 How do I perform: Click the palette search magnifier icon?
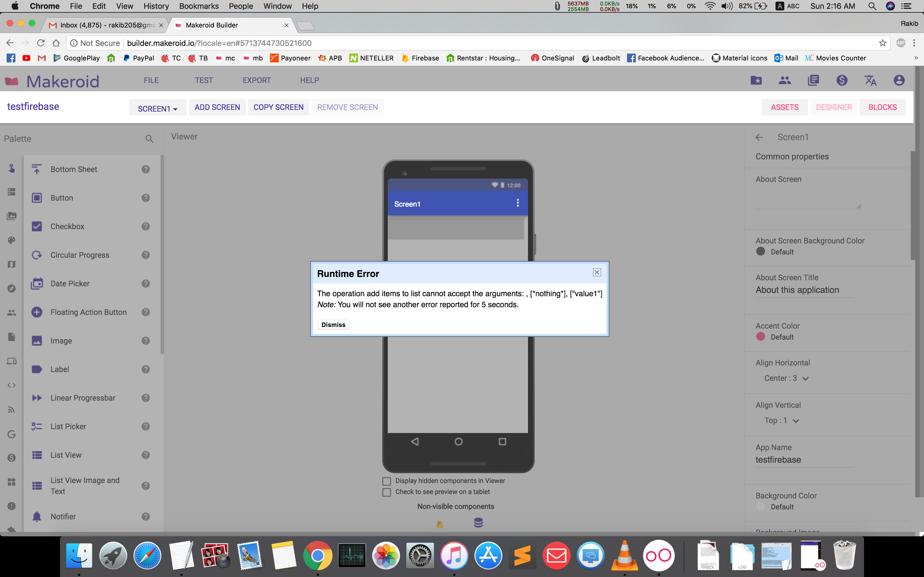point(149,139)
